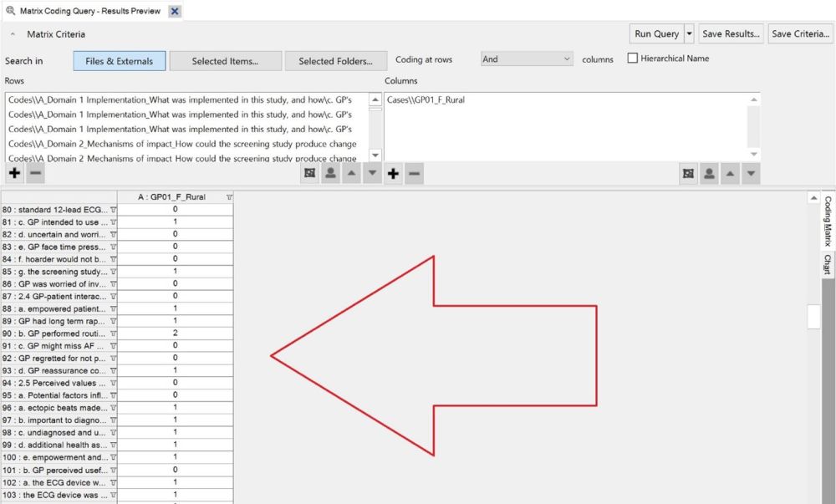Enable the Hierarchical Name checkbox
This screenshot has height=504, width=836.
pyautogui.click(x=632, y=59)
